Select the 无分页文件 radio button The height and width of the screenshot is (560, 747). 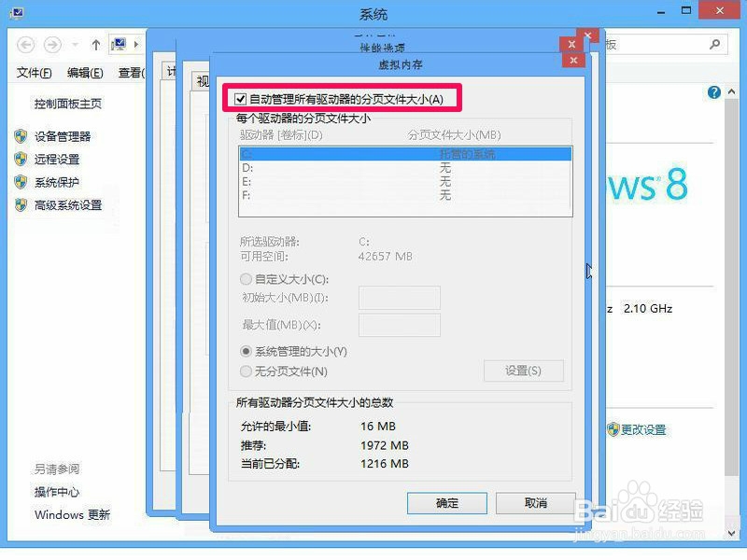click(x=246, y=371)
